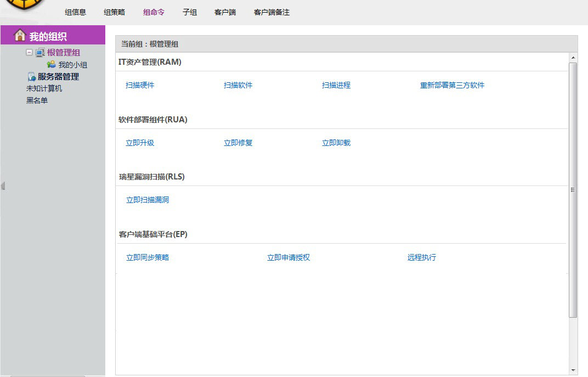
Task: Click the Rising shield logo at top-left
Action: coord(23,4)
